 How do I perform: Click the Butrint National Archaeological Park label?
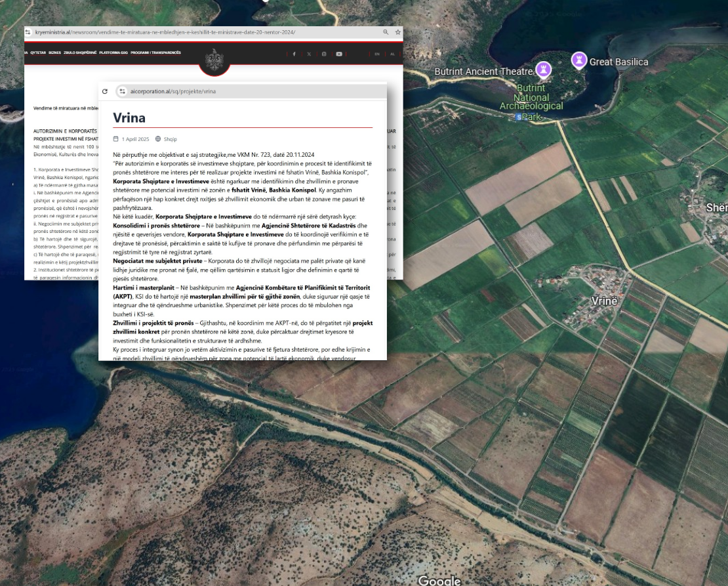[x=531, y=102]
